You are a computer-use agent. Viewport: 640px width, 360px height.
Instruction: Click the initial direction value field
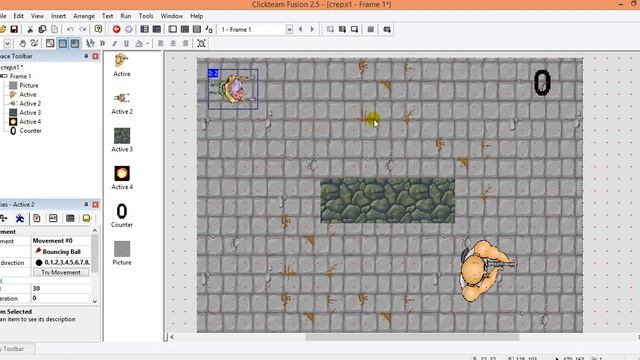(61, 262)
